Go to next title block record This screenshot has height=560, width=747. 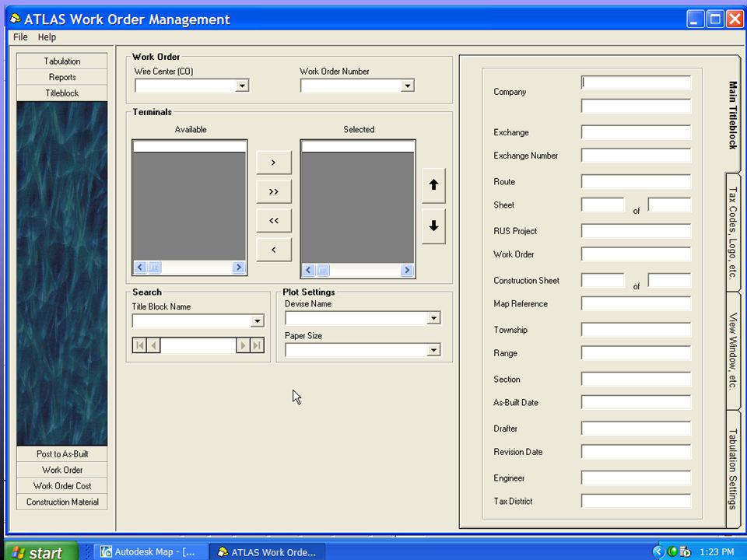(x=243, y=345)
